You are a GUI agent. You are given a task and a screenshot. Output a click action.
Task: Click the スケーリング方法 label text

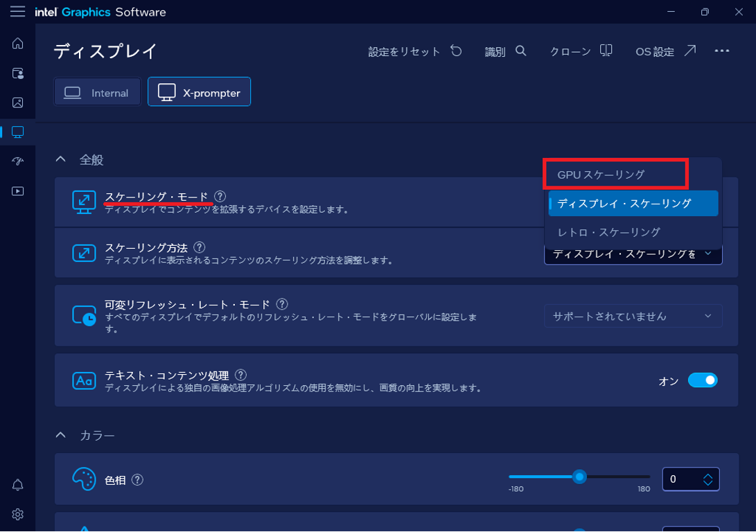(x=146, y=248)
